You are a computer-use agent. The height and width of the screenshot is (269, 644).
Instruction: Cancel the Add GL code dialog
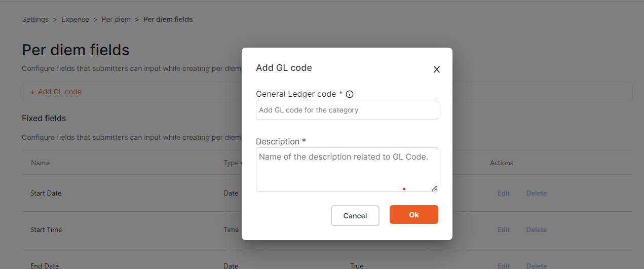pyautogui.click(x=355, y=215)
